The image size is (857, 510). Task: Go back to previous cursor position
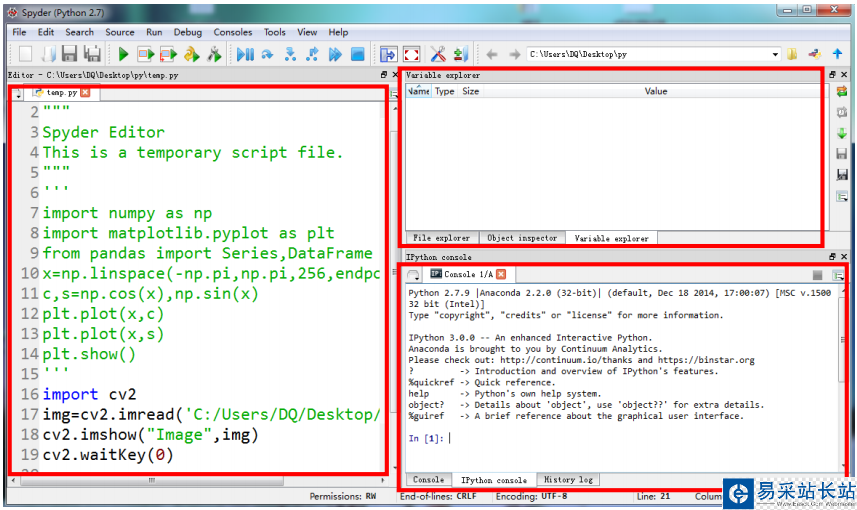pyautogui.click(x=492, y=54)
